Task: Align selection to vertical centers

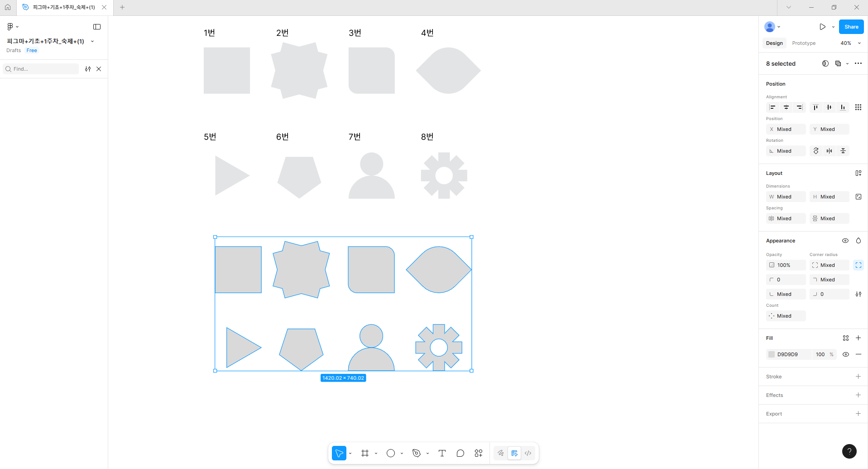Action: tap(829, 107)
